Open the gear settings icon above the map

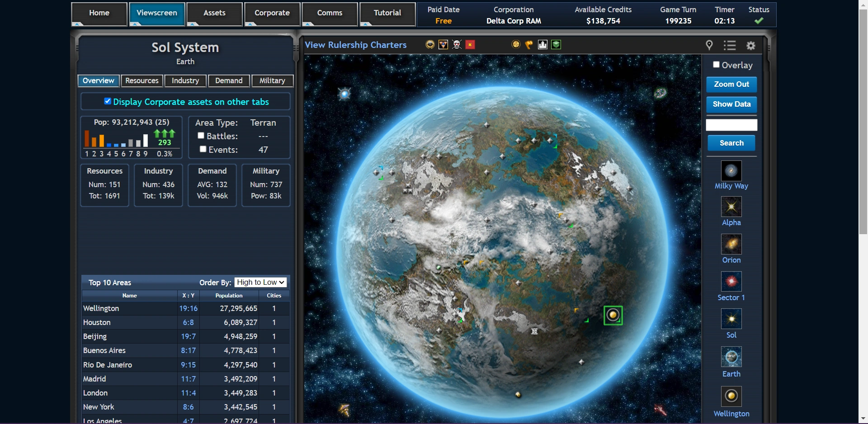tap(751, 45)
